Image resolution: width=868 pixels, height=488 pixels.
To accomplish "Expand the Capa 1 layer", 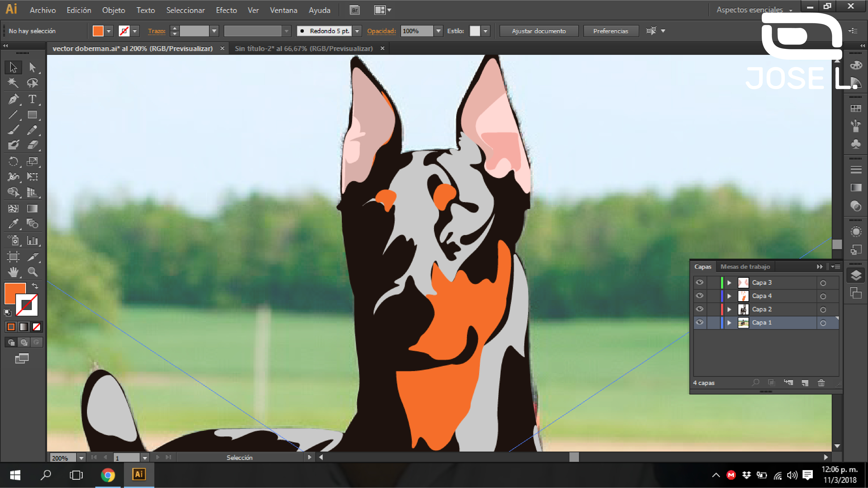I will pyautogui.click(x=729, y=323).
